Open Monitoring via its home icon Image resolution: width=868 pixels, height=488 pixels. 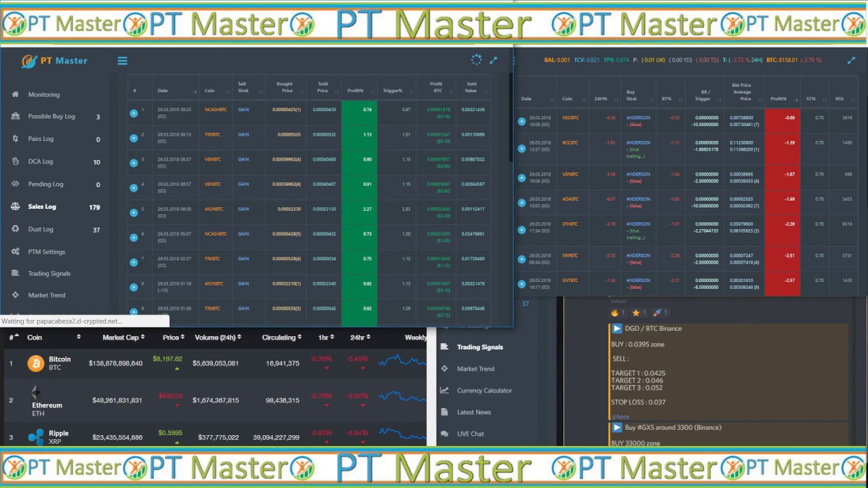tap(16, 94)
